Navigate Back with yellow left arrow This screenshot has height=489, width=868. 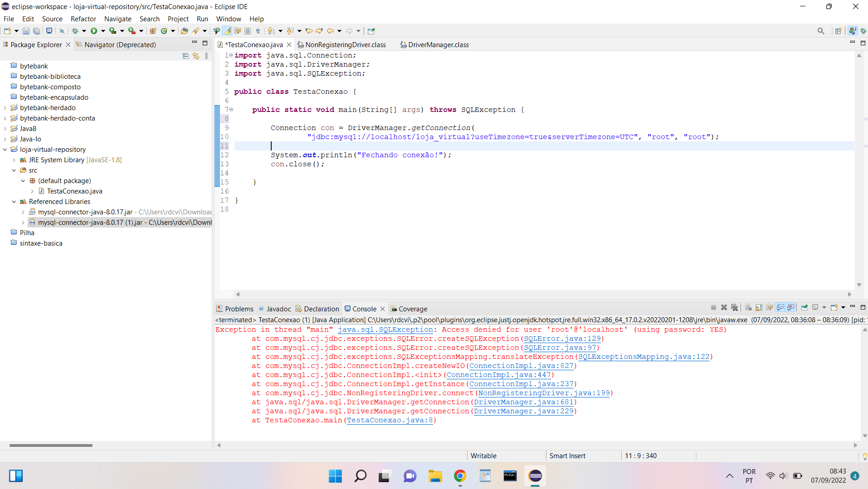coord(330,31)
